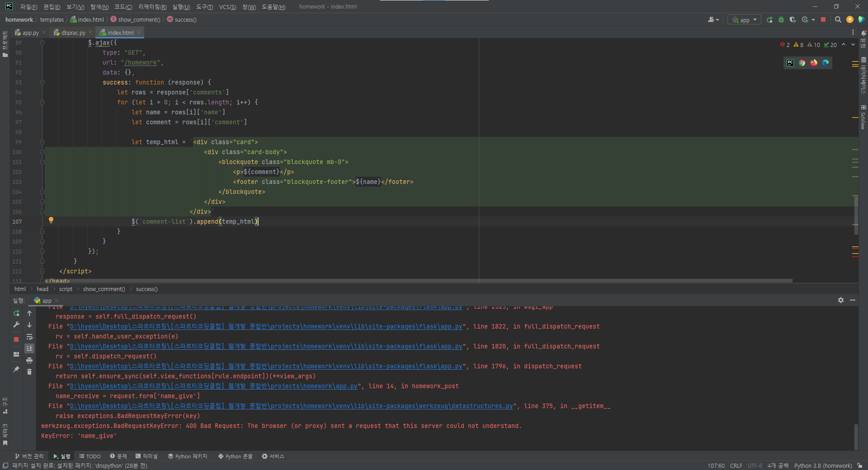Image resolution: width=868 pixels, height=470 pixels.
Task: Open the 파일(F) menu
Action: coord(28,7)
